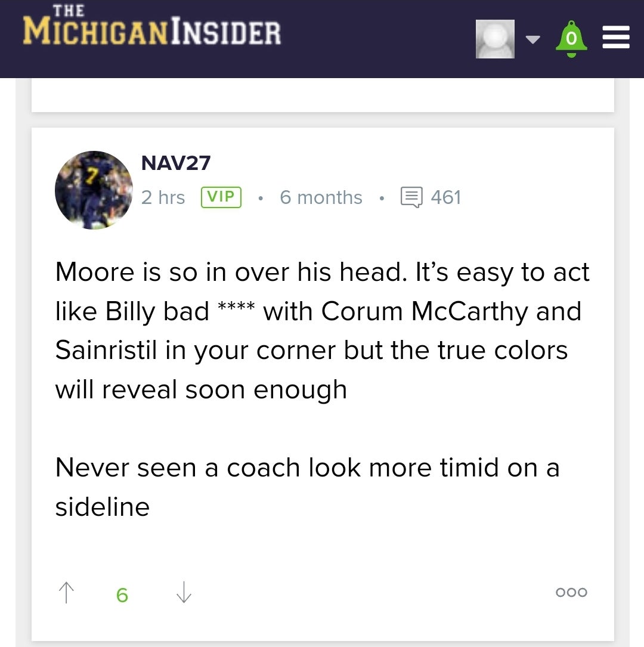
Task: Open NAV27's 461 posts count
Action: tap(445, 197)
